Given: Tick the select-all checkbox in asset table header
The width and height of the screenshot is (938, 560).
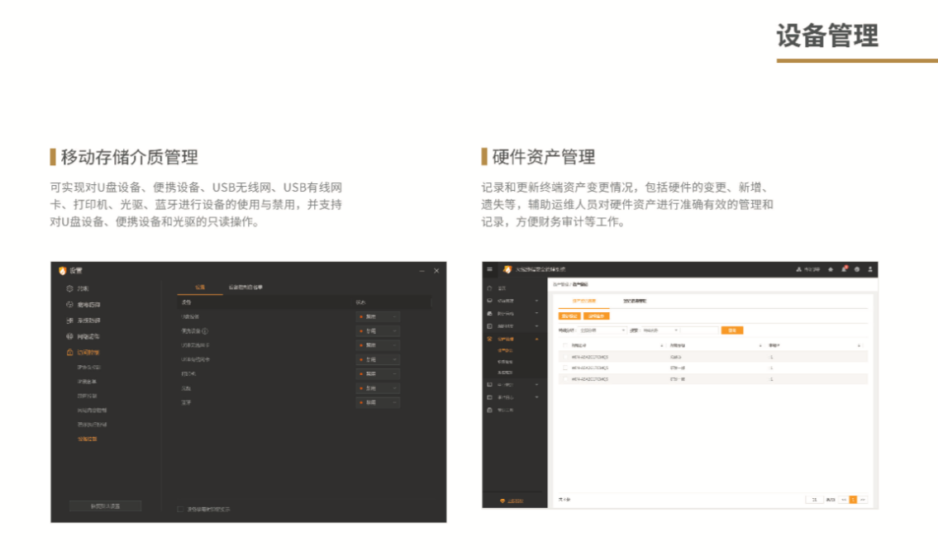Looking at the screenshot, I should [x=565, y=345].
